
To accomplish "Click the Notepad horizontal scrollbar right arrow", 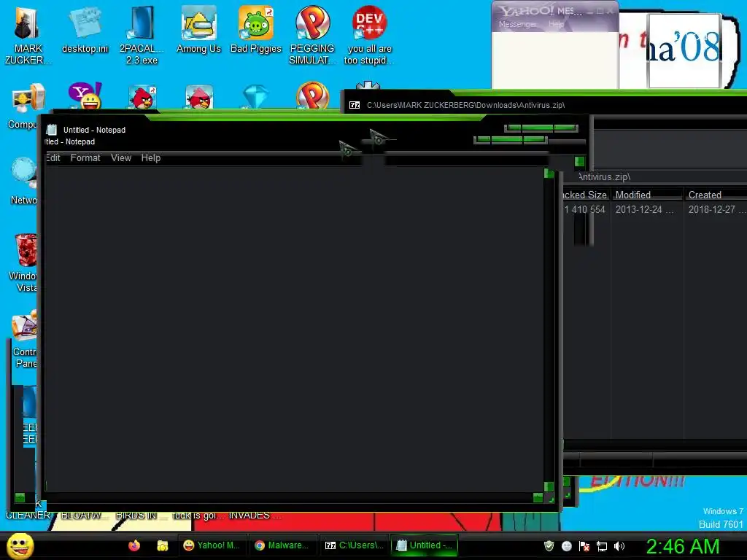I will pyautogui.click(x=538, y=497).
